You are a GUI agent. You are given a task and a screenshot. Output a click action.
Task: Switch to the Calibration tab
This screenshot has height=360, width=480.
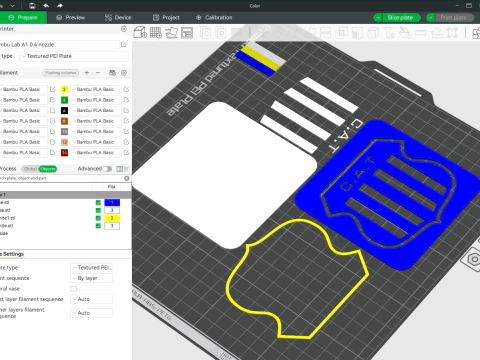click(214, 18)
